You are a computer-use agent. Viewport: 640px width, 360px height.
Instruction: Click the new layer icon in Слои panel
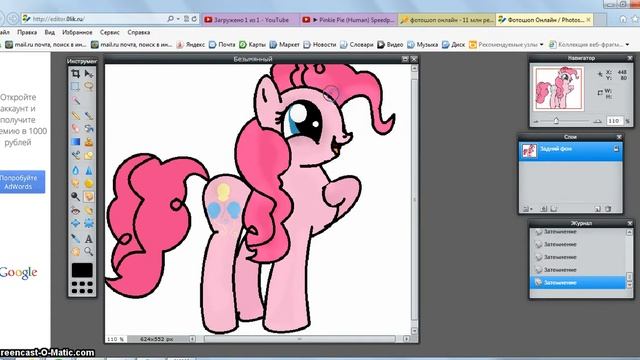pos(598,209)
